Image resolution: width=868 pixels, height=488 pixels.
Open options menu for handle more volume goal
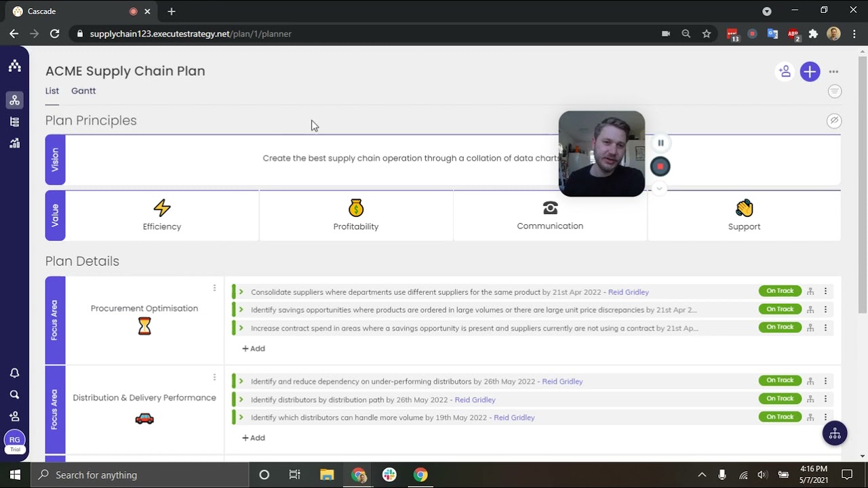(825, 417)
